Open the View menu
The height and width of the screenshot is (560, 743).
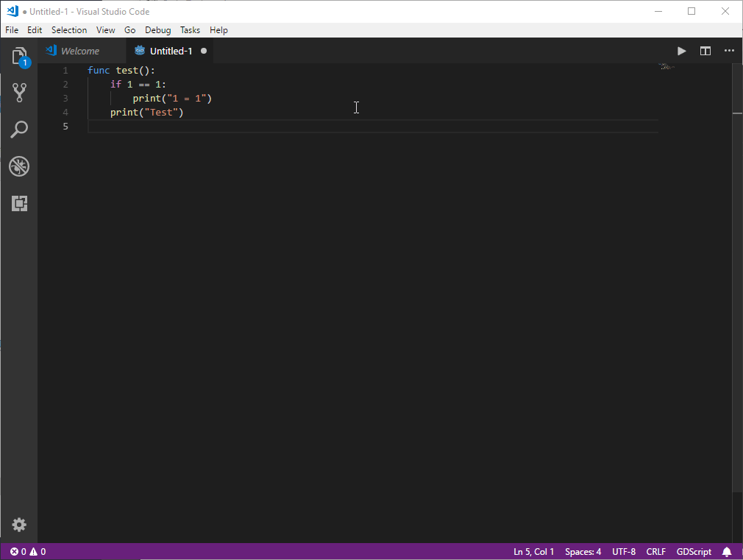point(106,30)
